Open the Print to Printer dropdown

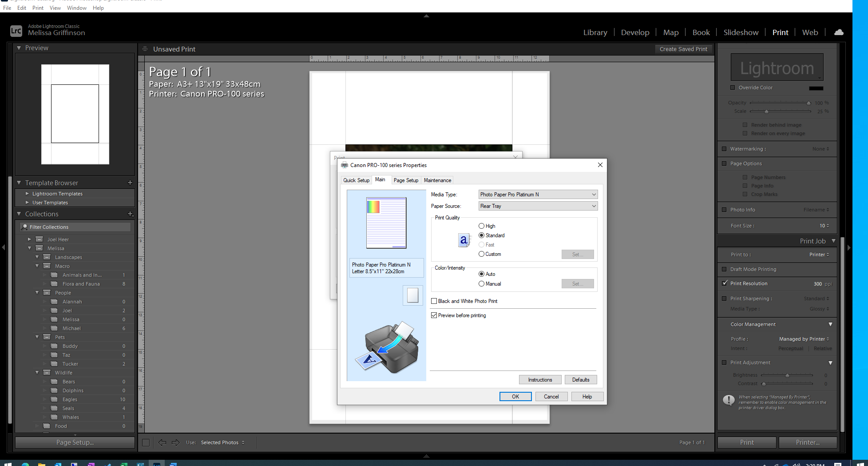[x=819, y=255]
